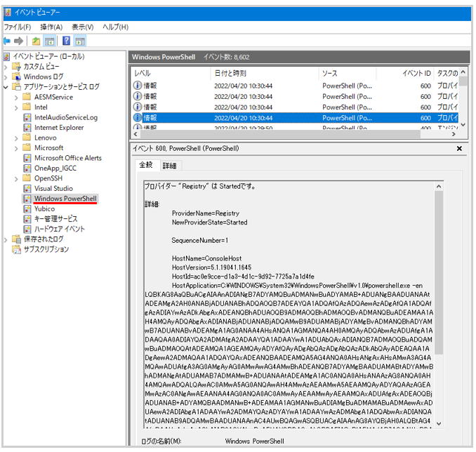The height and width of the screenshot is (452, 476).
Task: Click the horizontal scrollbar of event list
Action: [279, 134]
